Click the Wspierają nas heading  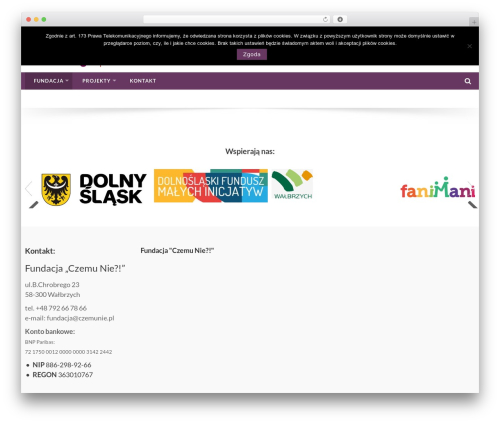[x=250, y=151]
